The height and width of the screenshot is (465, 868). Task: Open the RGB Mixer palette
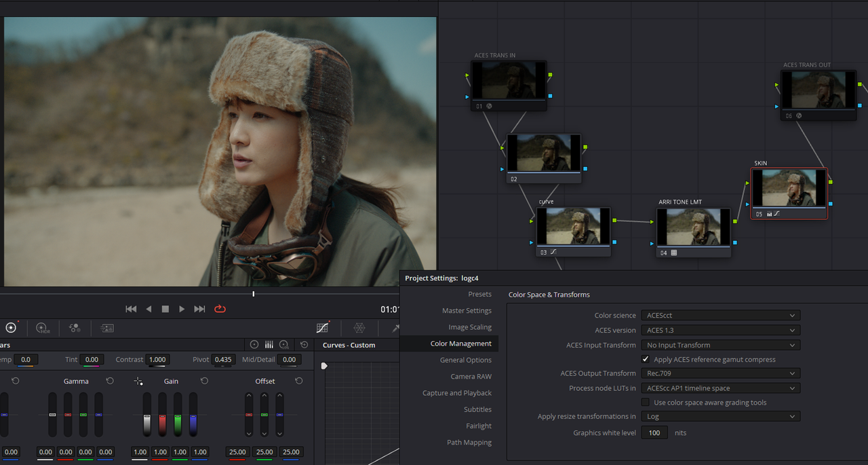75,328
